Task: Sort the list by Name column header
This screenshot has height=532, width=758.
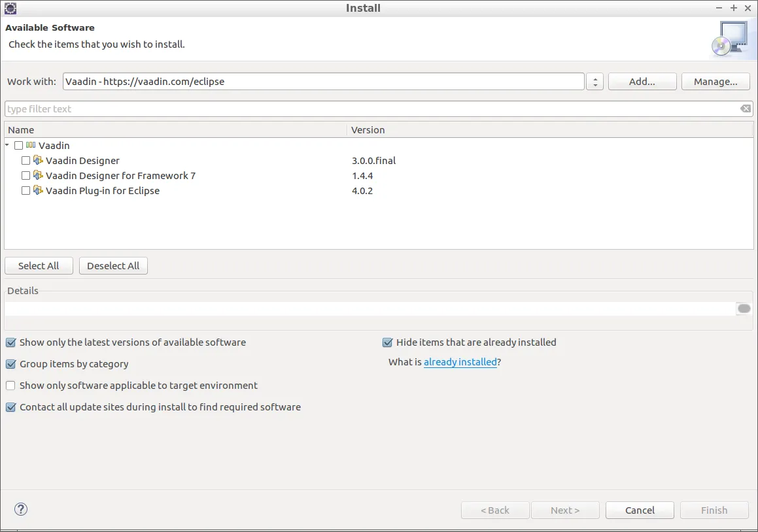Action: pos(21,130)
